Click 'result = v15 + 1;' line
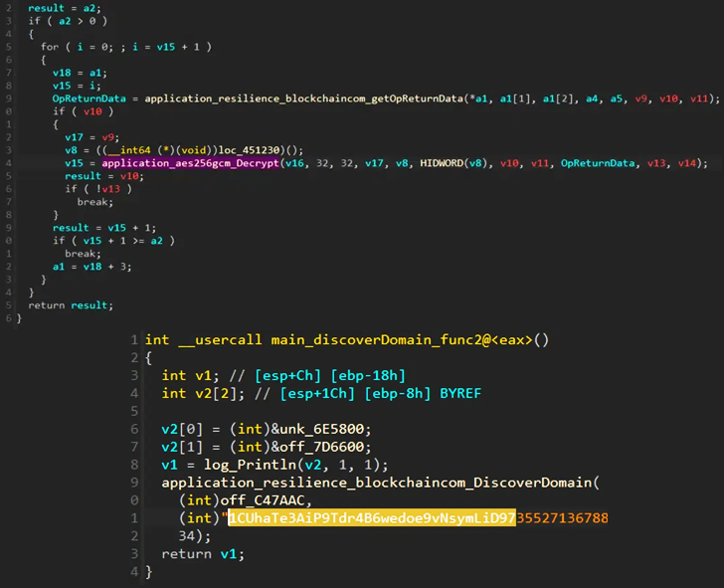 point(104,228)
